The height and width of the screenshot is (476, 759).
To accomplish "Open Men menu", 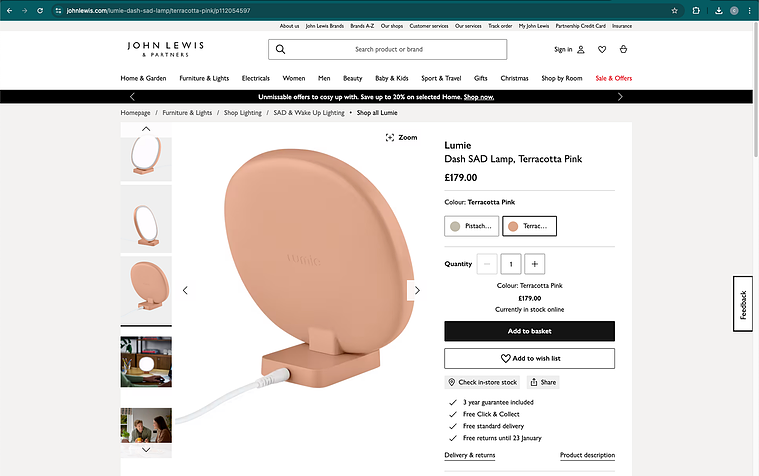I will 324,78.
